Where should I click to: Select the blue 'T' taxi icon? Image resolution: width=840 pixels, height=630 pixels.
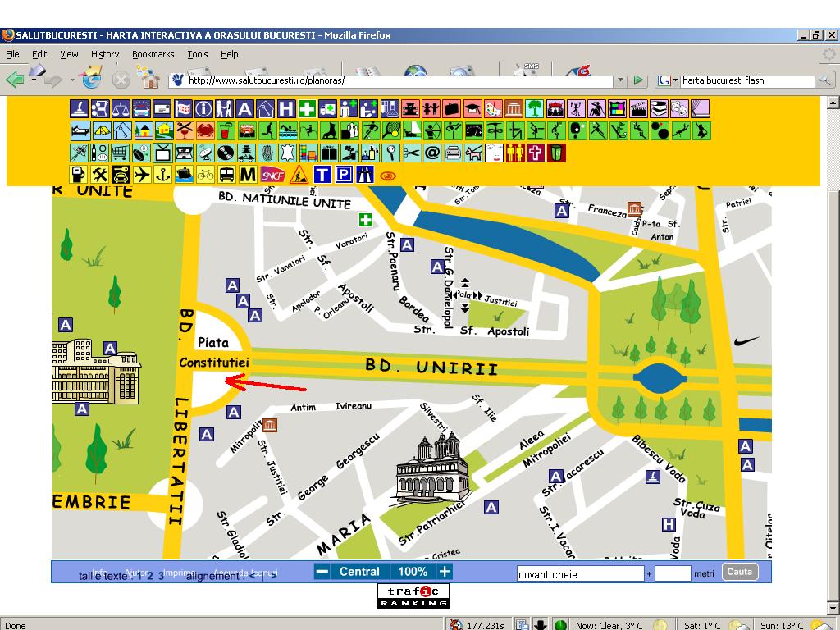tap(322, 175)
